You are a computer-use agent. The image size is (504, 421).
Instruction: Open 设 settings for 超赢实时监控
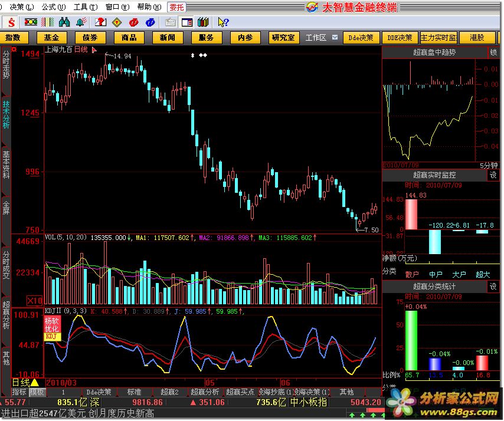point(493,175)
